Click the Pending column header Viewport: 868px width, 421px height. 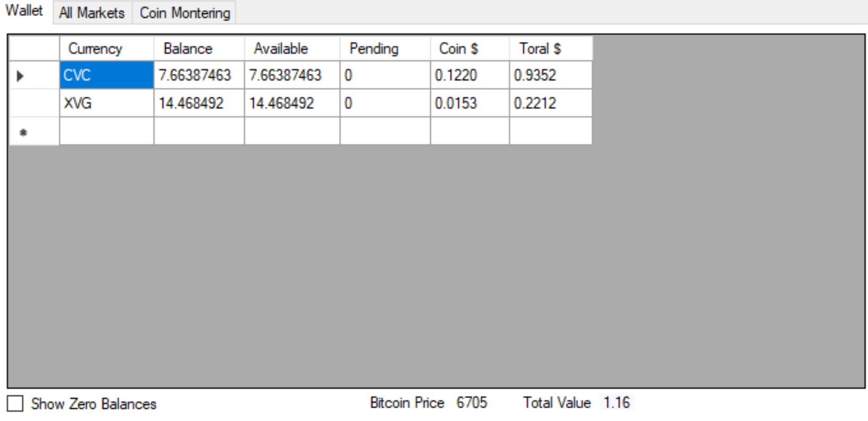pyautogui.click(x=385, y=48)
